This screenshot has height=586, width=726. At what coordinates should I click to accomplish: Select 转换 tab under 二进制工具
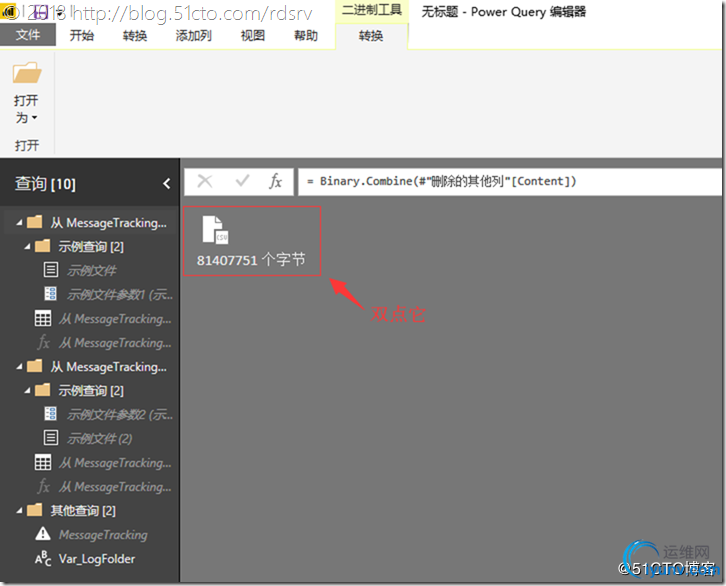point(371,36)
